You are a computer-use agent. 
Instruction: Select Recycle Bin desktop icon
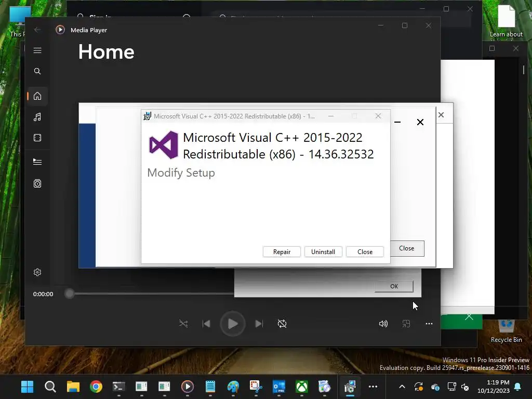click(506, 331)
